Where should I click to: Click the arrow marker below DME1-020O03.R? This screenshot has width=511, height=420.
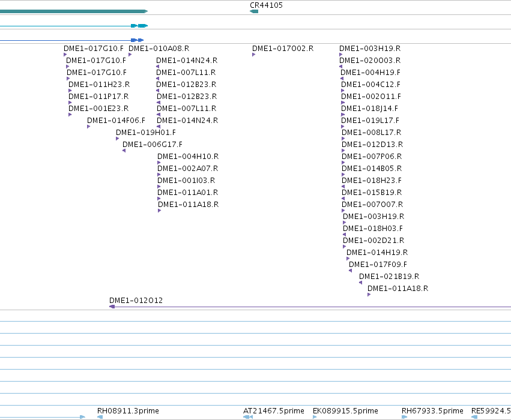(341, 67)
